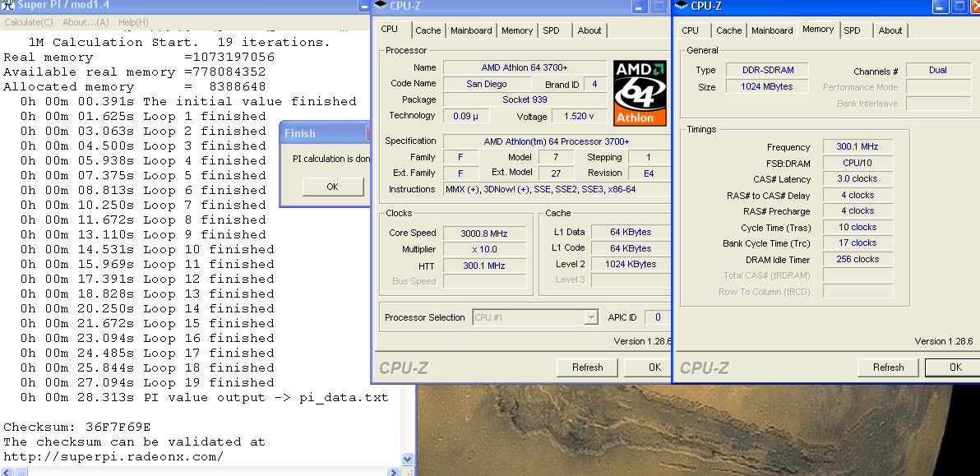Click the Package field 'Socket 939'
Screen dimensions: 980x476
coord(525,99)
